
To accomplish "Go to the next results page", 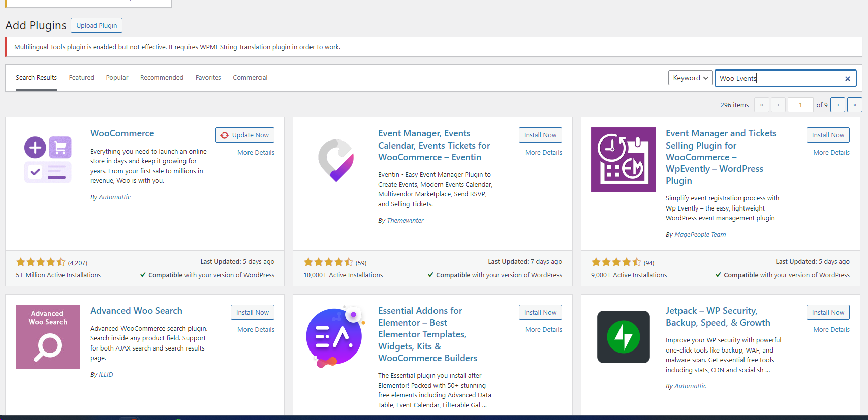I will click(x=838, y=105).
